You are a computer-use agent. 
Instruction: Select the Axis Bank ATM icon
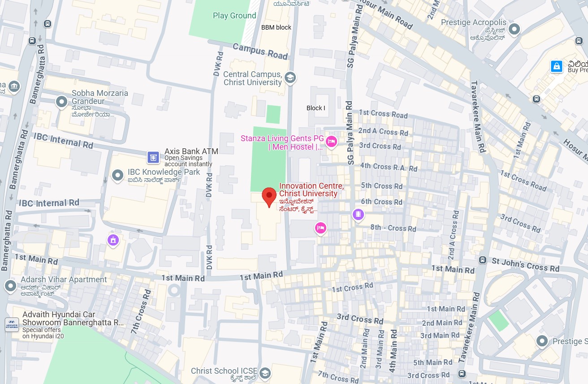click(x=153, y=157)
